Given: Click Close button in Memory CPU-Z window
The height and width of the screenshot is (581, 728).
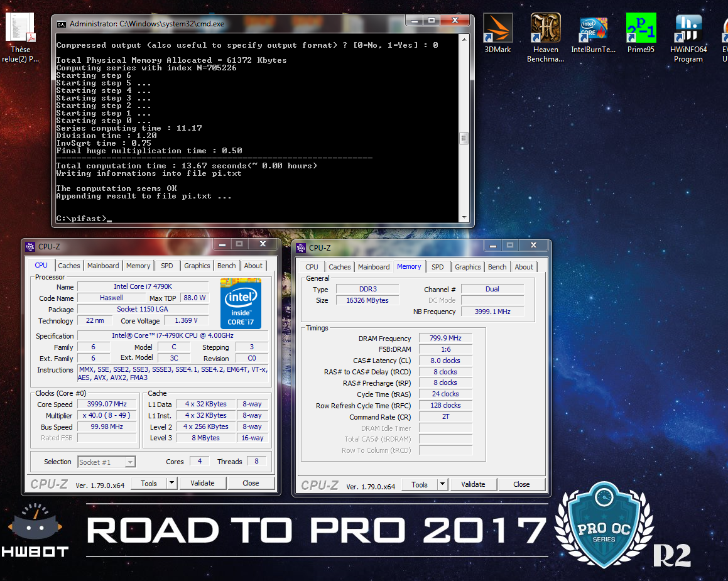Looking at the screenshot, I should (x=521, y=484).
